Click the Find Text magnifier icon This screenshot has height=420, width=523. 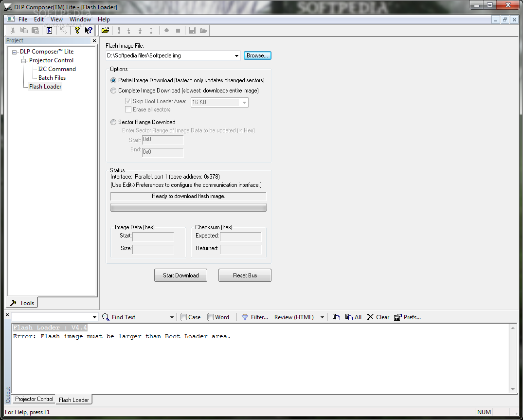tap(106, 317)
